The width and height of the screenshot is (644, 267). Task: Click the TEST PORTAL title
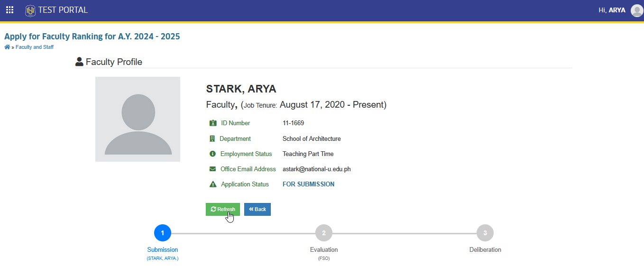pyautogui.click(x=63, y=10)
